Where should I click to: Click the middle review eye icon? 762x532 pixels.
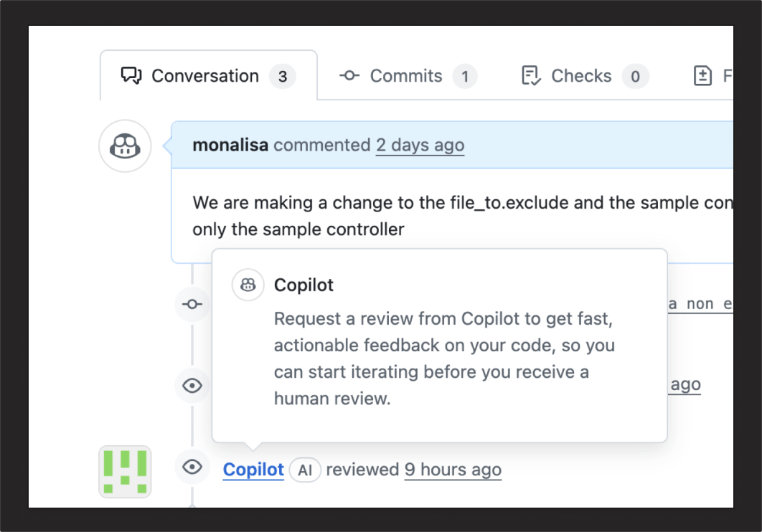click(192, 386)
